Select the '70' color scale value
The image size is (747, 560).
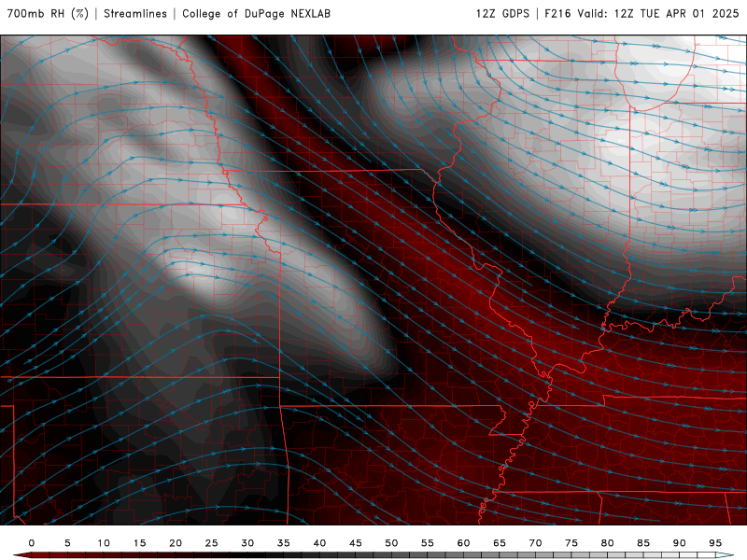(x=535, y=543)
